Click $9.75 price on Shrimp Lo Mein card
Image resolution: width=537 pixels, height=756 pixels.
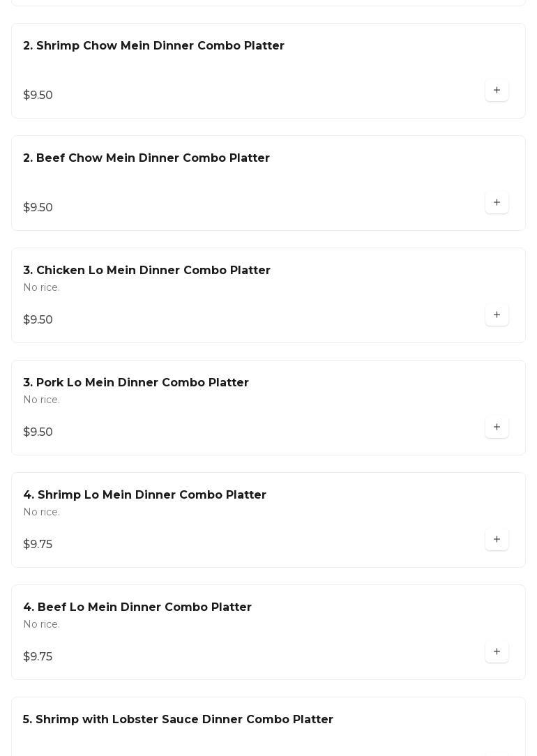[x=38, y=545]
